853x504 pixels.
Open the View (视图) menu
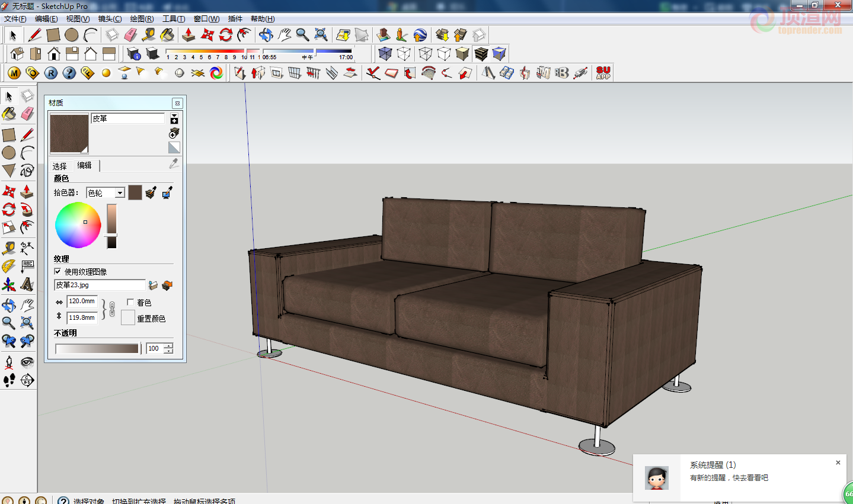(x=78, y=19)
